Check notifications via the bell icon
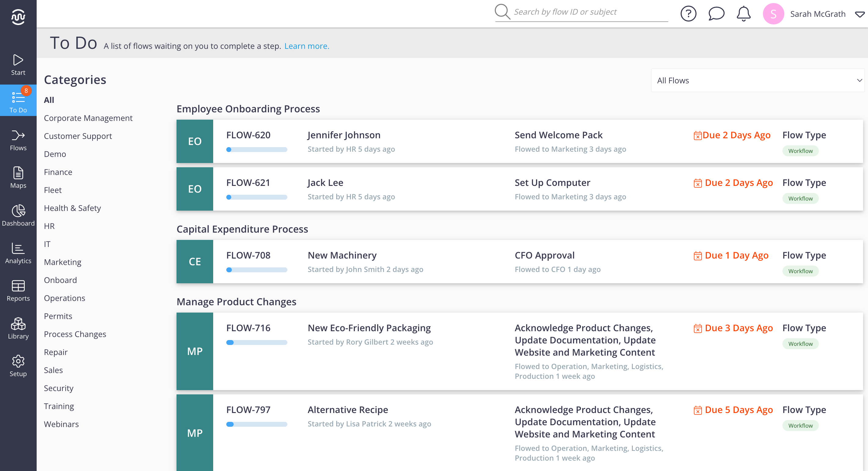This screenshot has width=868, height=471. click(743, 13)
